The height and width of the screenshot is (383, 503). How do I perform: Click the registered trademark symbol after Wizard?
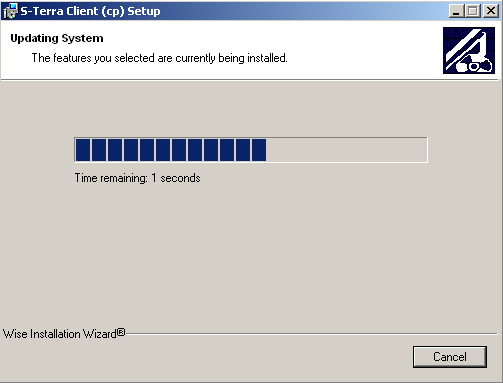point(121,332)
